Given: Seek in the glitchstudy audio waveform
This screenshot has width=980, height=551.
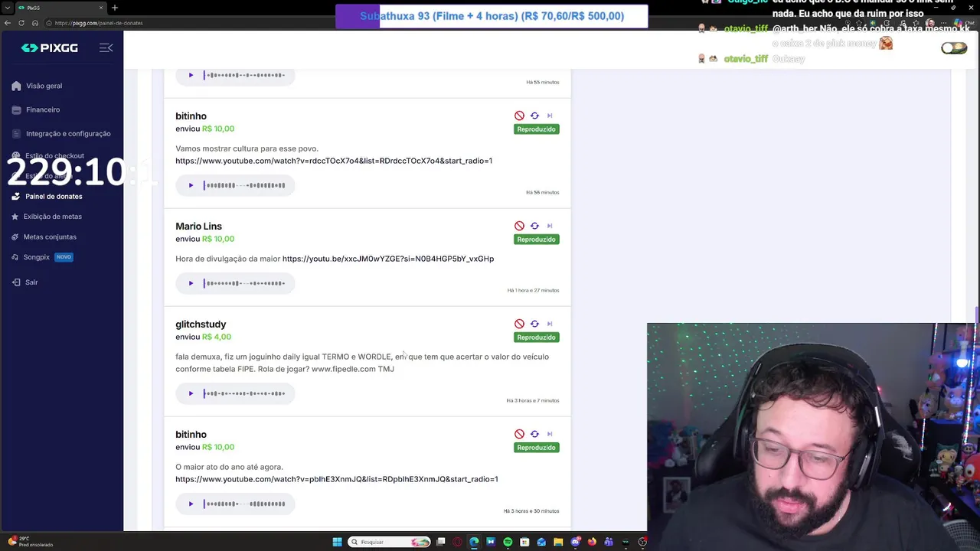Looking at the screenshot, I should 245,393.
